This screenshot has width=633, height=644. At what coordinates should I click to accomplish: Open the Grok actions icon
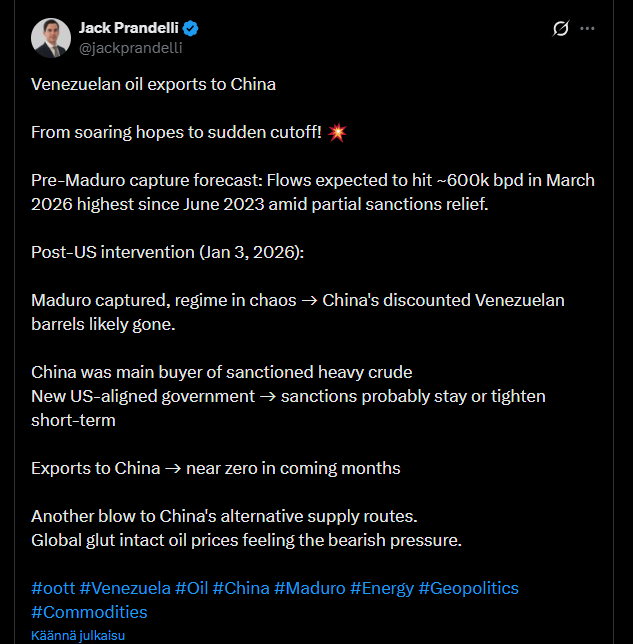(561, 29)
